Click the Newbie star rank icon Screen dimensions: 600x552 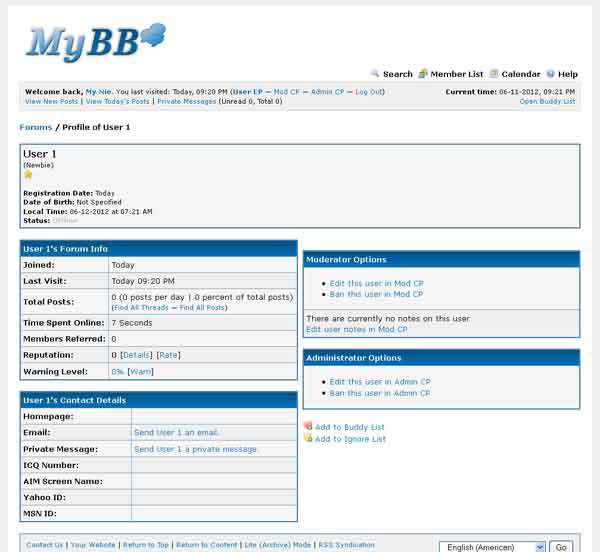click(x=28, y=175)
